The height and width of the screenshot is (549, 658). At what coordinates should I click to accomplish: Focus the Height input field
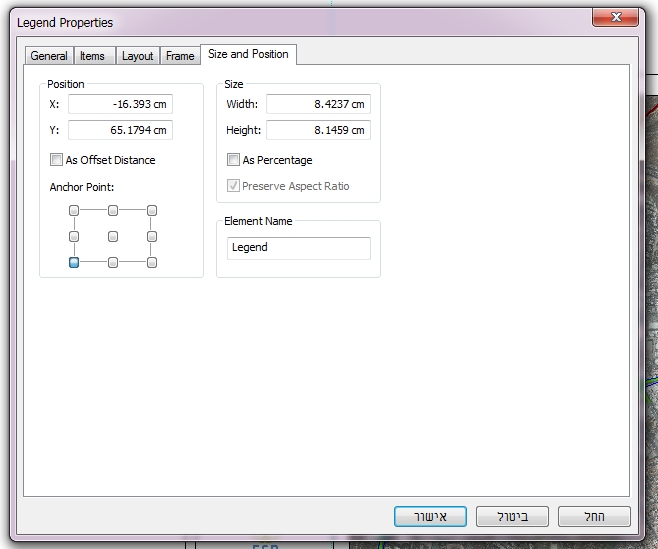pyautogui.click(x=319, y=130)
